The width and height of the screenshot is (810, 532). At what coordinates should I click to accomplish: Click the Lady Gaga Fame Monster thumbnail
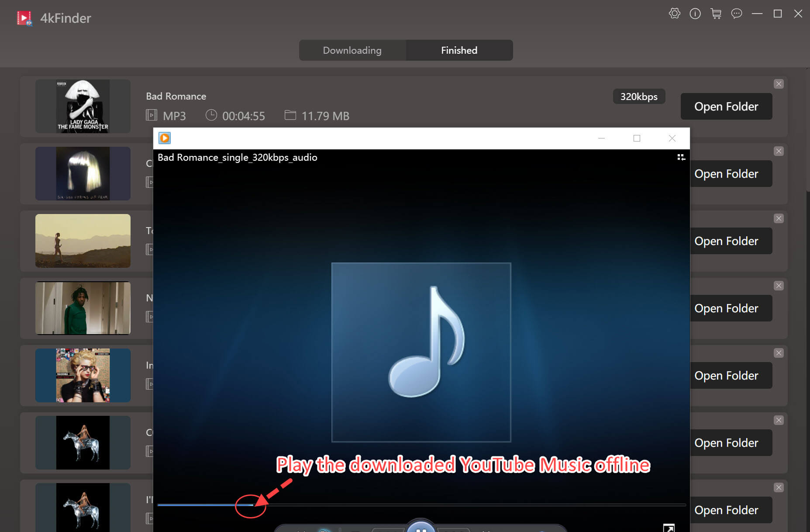click(83, 106)
